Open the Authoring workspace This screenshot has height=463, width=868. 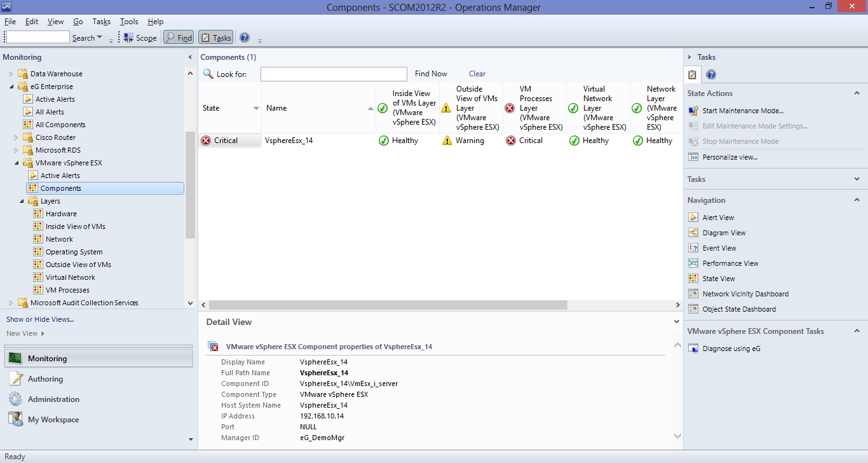98,379
